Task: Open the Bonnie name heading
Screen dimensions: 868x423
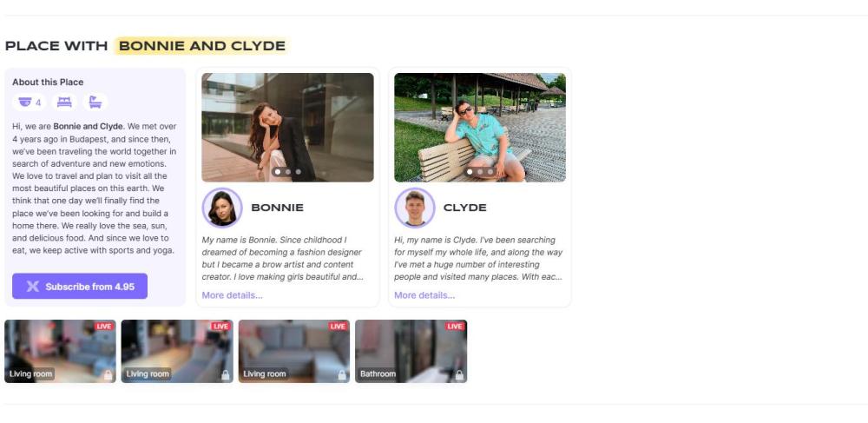Action: coord(278,208)
